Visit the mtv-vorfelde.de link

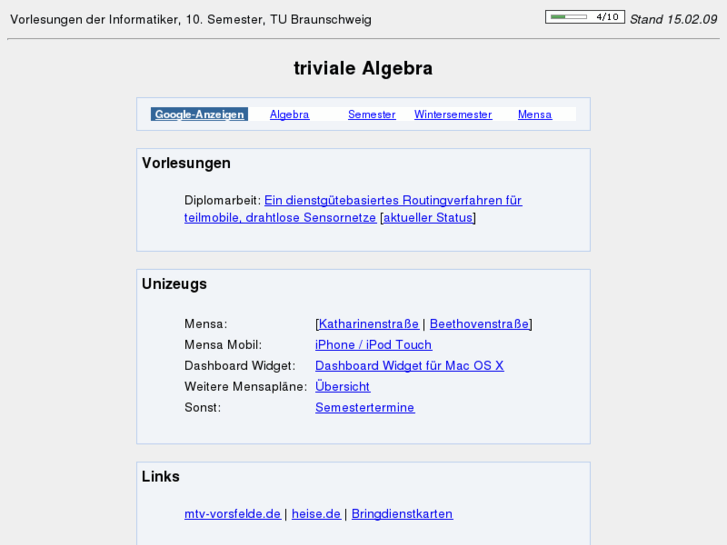(232, 514)
